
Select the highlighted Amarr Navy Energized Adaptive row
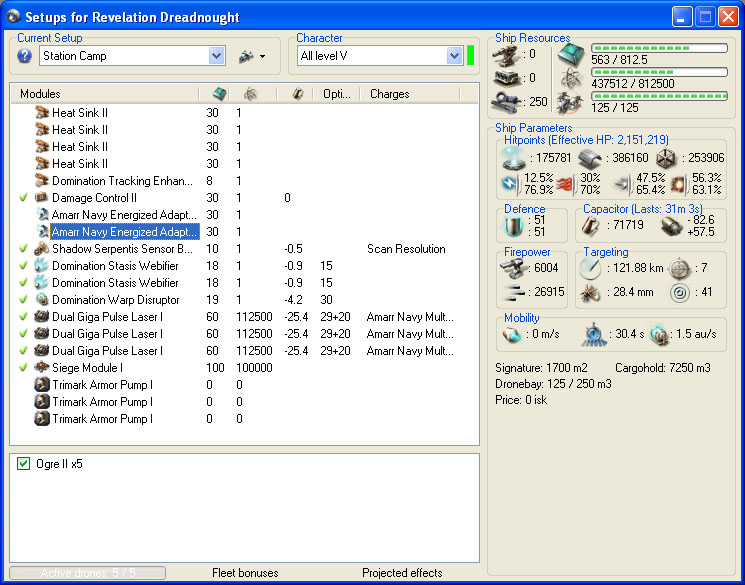click(x=124, y=232)
